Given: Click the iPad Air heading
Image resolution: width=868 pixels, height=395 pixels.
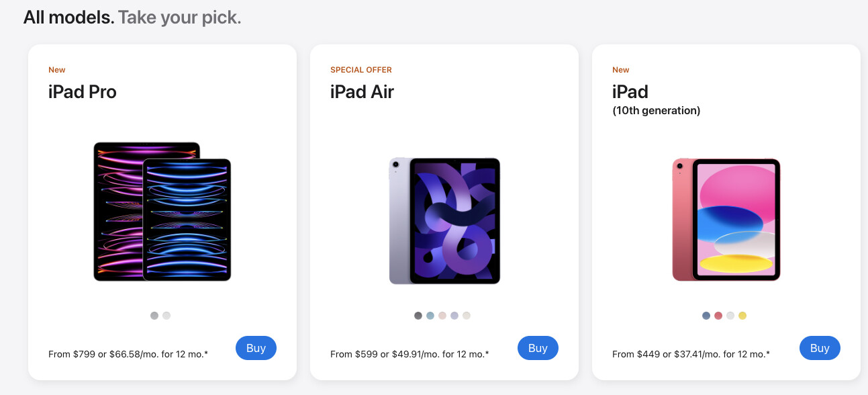Looking at the screenshot, I should [362, 92].
